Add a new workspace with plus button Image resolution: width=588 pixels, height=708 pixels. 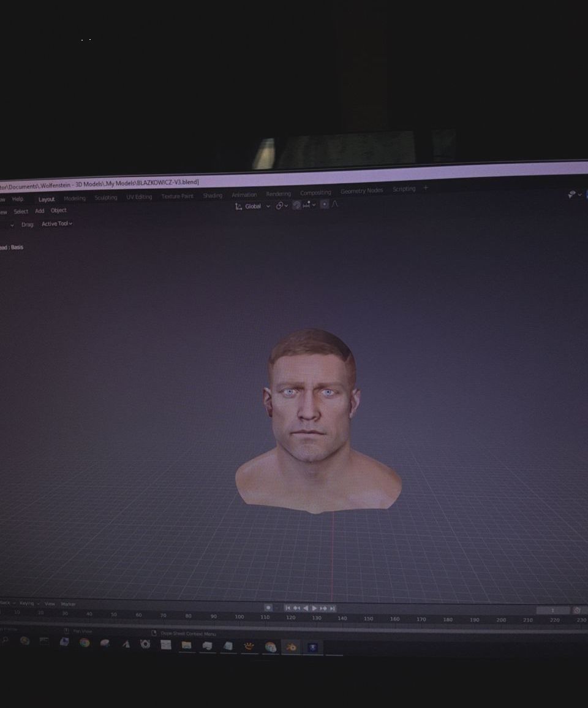coord(426,188)
